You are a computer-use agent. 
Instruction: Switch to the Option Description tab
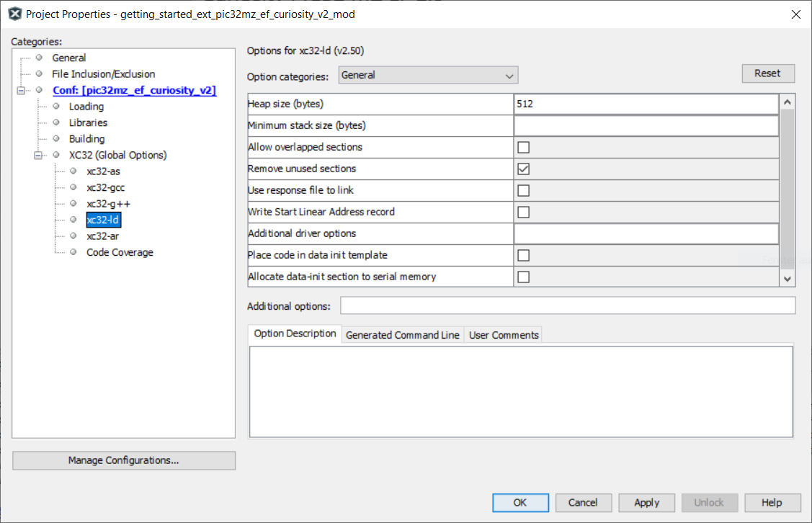pos(295,334)
